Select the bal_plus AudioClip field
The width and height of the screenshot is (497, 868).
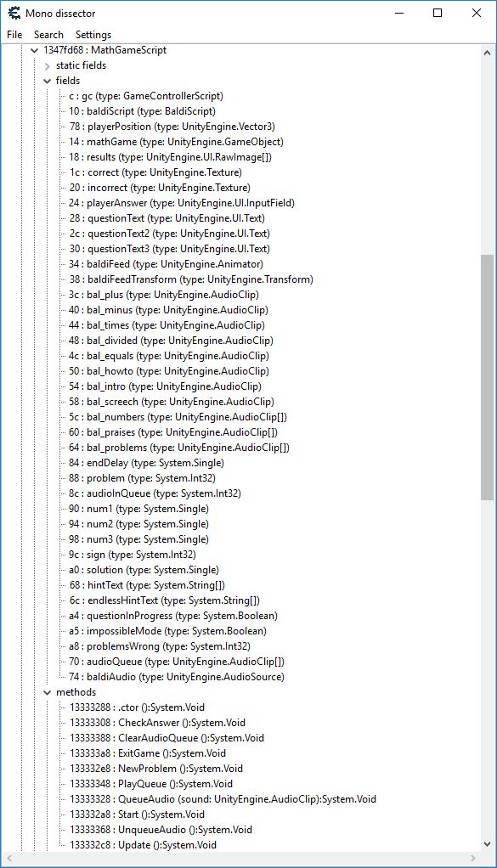164,295
